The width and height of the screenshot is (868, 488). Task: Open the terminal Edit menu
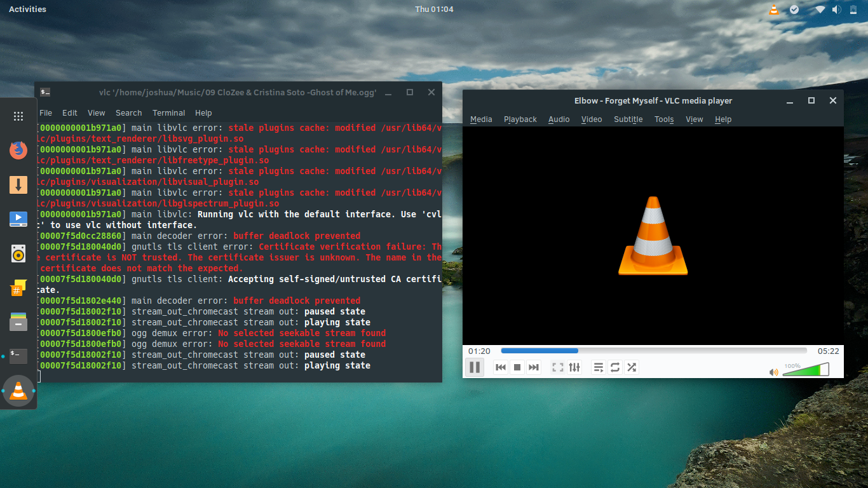(x=70, y=113)
